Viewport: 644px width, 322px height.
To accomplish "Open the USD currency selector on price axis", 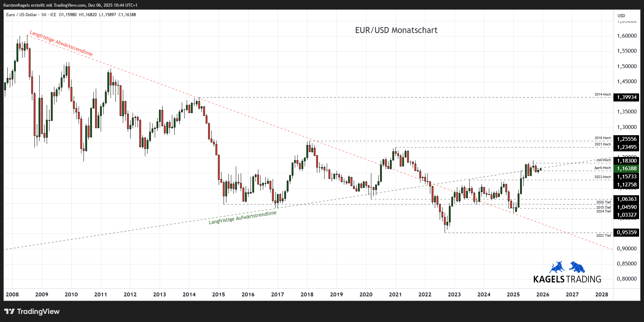I will (x=621, y=15).
